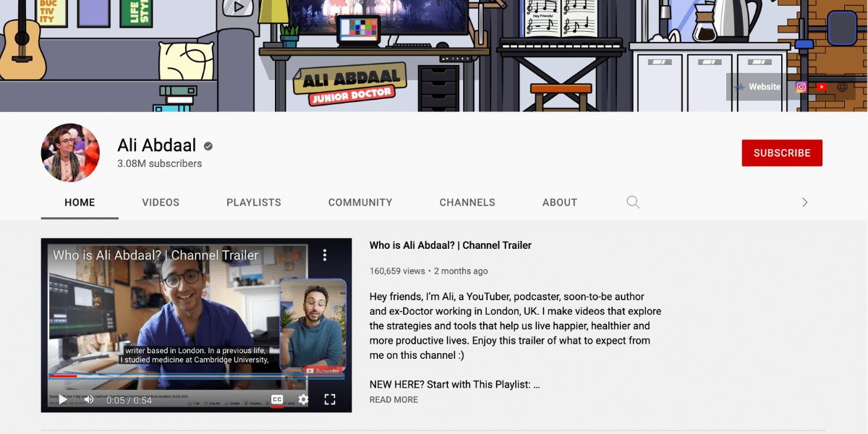
Task: Click the '2 months ago' upload date
Action: point(461,271)
